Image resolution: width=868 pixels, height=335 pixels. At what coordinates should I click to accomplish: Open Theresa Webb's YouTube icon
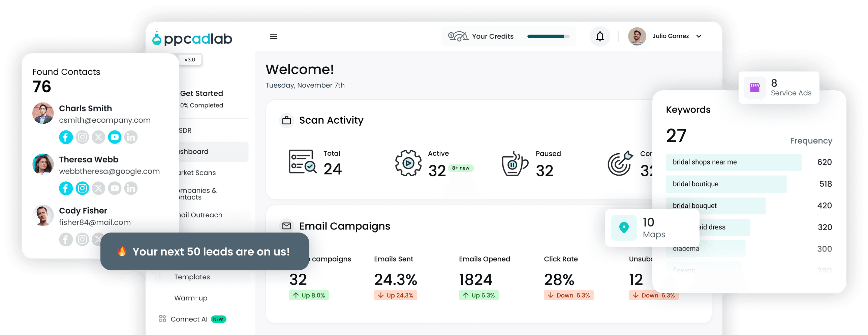115,188
